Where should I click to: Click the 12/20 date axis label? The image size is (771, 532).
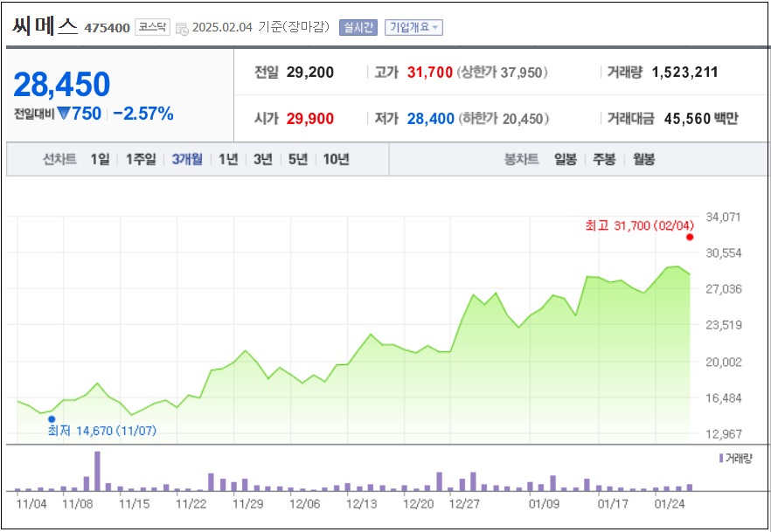point(418,503)
